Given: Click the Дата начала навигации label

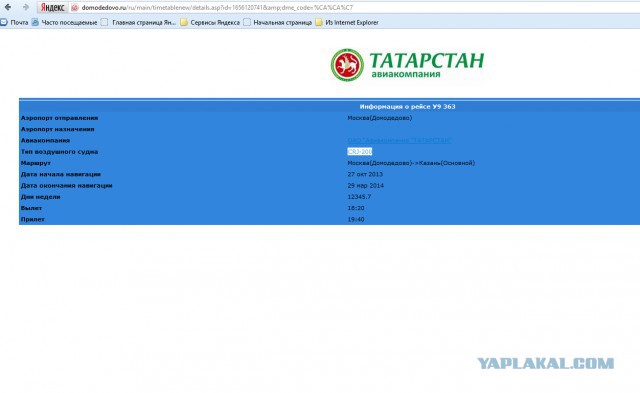Looking at the screenshot, I should 61,174.
